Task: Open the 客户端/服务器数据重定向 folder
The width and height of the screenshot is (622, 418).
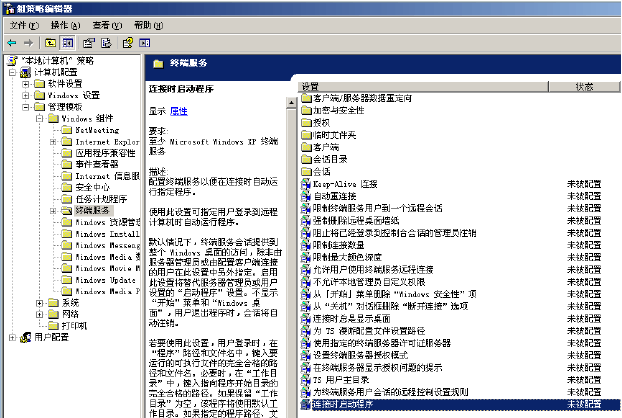Action: [356, 98]
